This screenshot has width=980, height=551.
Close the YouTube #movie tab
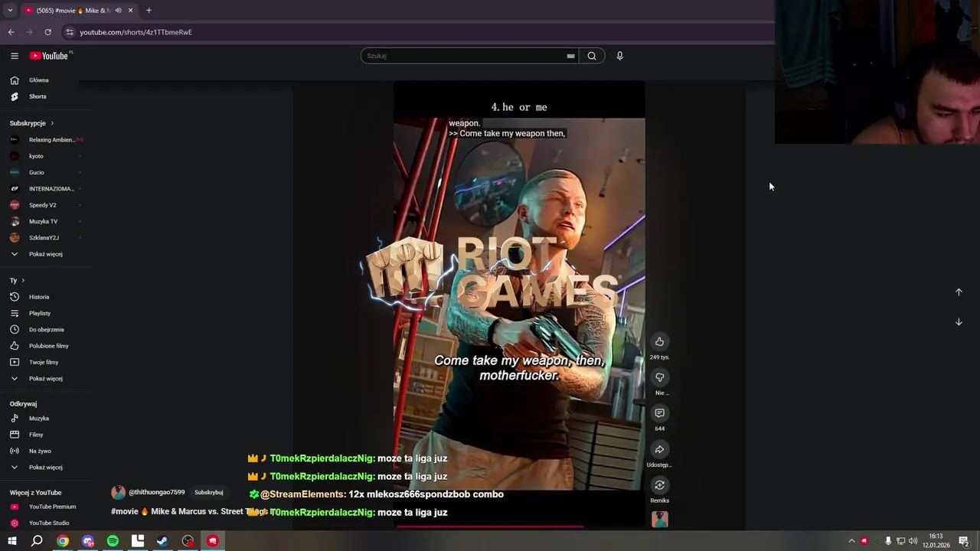pyautogui.click(x=130, y=11)
